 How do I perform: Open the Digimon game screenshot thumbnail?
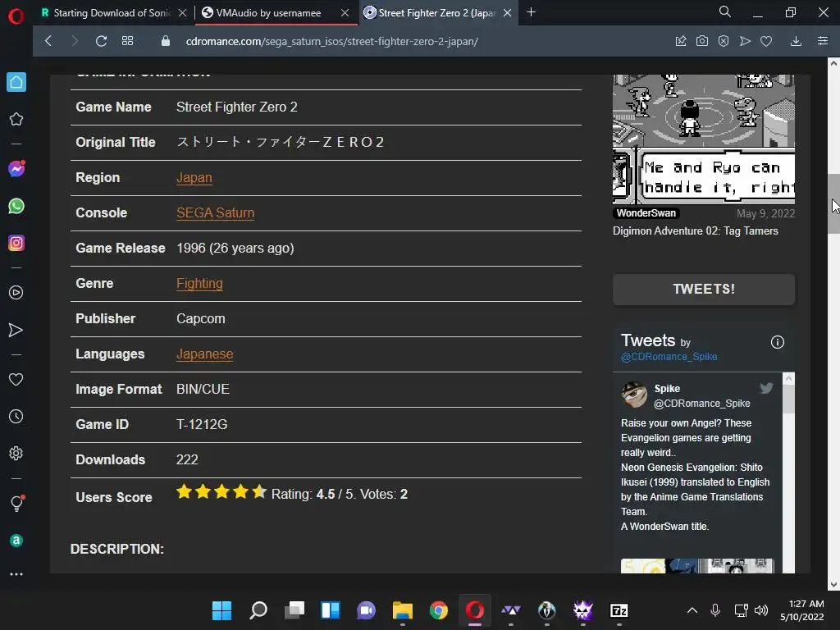tap(703, 139)
